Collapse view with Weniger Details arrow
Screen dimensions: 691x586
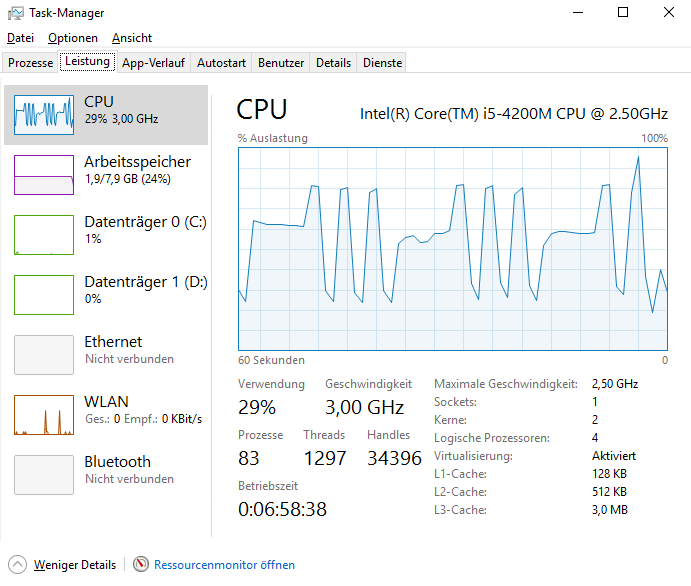tap(17, 565)
